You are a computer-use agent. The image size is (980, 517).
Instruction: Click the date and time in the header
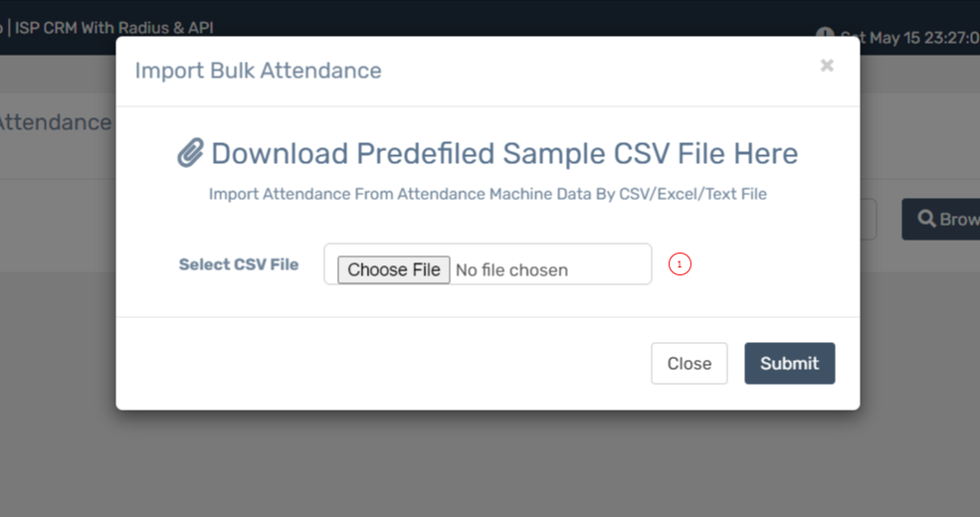click(910, 38)
